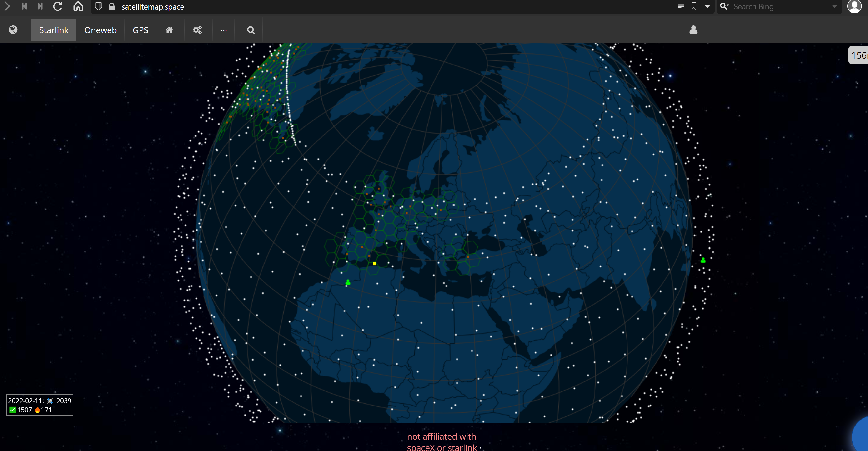The height and width of the screenshot is (451, 868).
Task: Click the 156 badge at top right
Action: coord(858,55)
